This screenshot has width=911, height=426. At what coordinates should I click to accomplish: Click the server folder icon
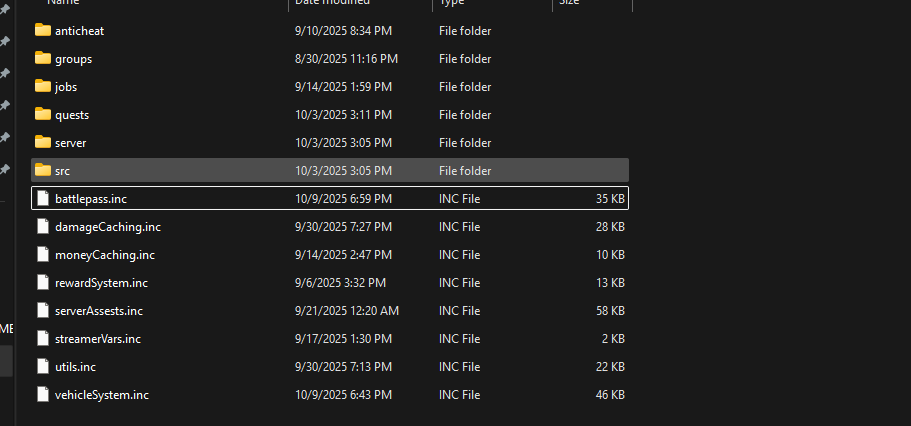tap(42, 142)
